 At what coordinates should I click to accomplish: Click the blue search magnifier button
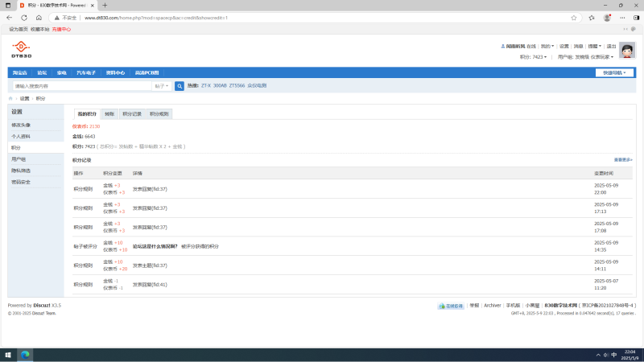pyautogui.click(x=180, y=85)
